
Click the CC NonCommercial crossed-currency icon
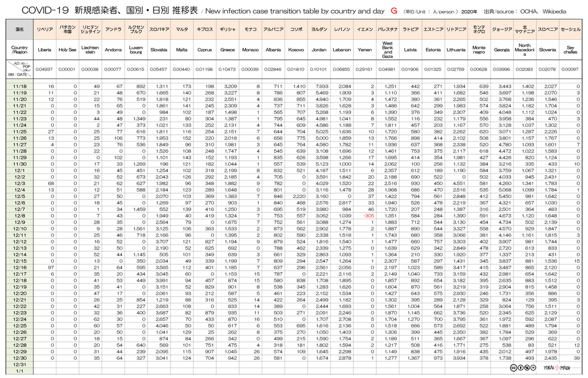click(x=526, y=368)
